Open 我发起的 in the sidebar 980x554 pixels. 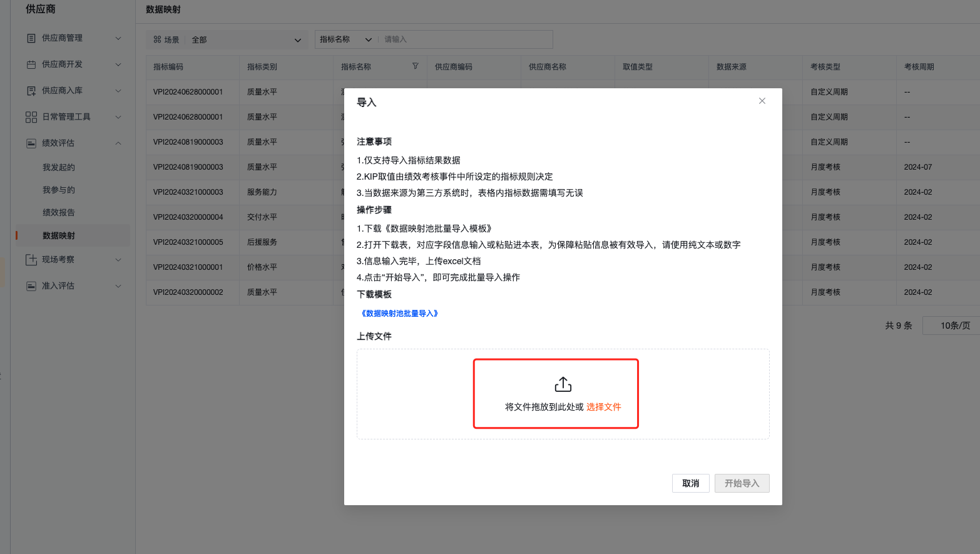tap(59, 167)
